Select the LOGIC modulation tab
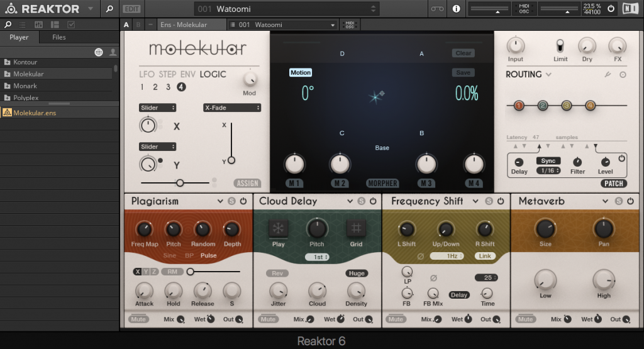This screenshot has width=644, height=349. point(213,74)
